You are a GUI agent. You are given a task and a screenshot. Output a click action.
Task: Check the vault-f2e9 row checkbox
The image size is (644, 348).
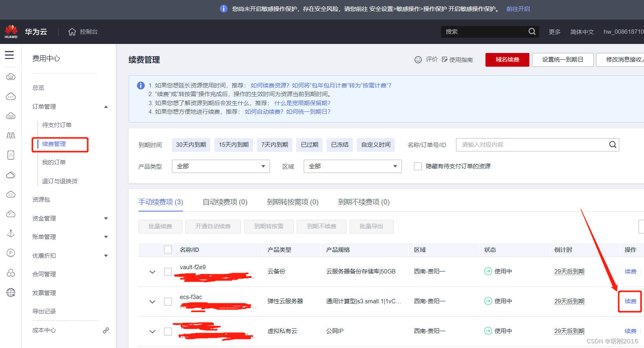[x=168, y=272]
